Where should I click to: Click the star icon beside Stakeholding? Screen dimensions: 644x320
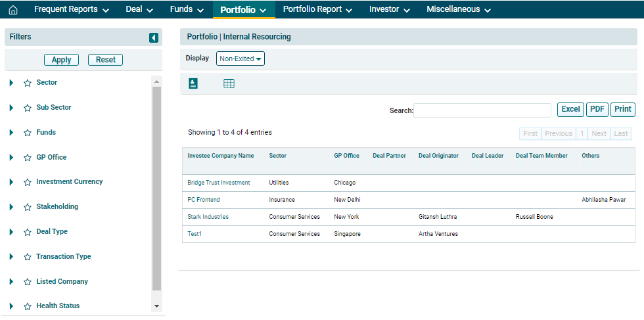pos(28,207)
